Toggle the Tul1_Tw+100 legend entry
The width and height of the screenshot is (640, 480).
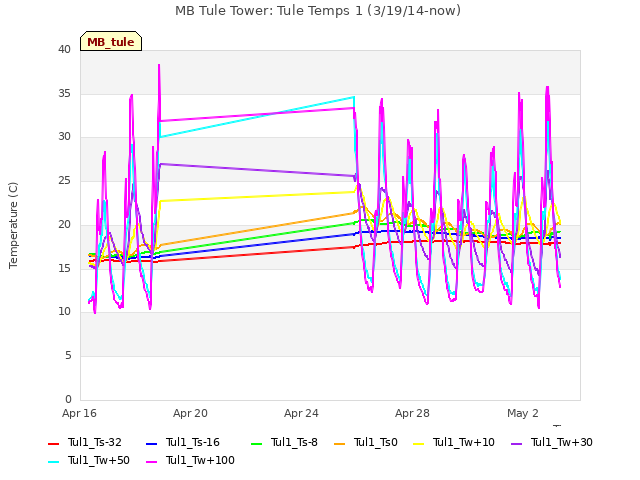[190, 460]
